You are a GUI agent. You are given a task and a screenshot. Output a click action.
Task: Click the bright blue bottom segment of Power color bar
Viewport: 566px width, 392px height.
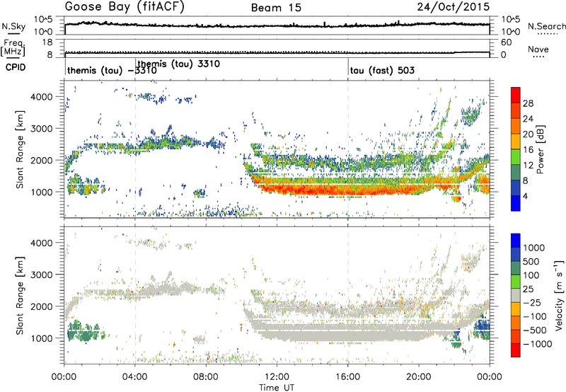pos(516,203)
